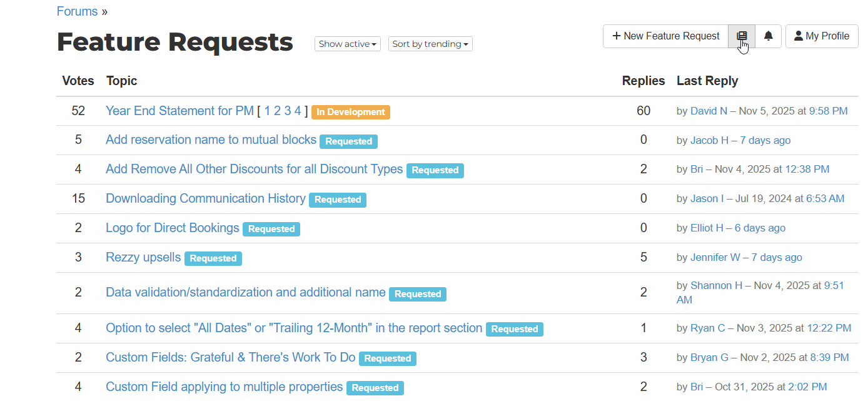Go to page 2 of Year End Statement

[277, 111]
